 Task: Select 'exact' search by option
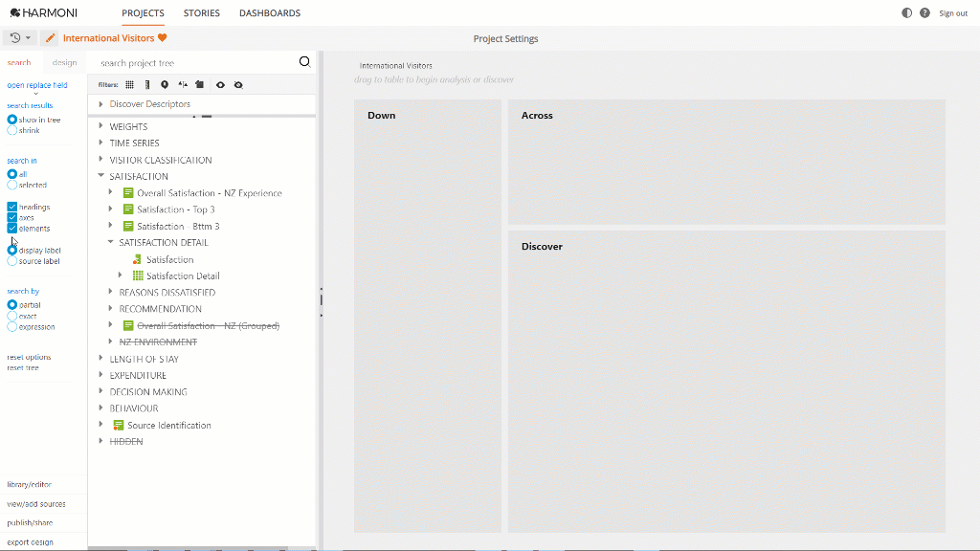(x=11, y=316)
